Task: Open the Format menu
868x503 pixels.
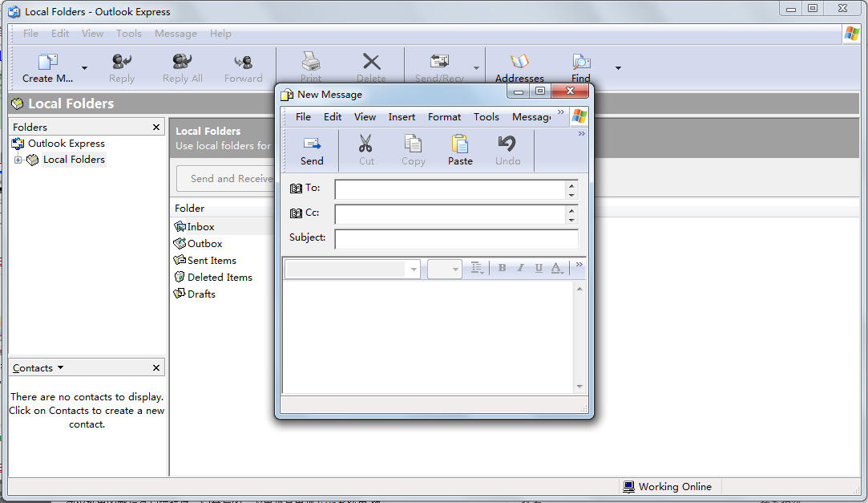Action: tap(444, 117)
